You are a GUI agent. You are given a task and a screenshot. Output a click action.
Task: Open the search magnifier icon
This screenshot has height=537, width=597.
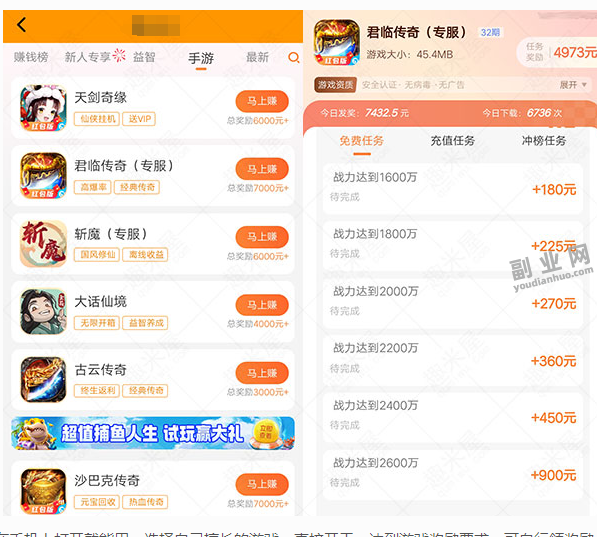pyautogui.click(x=294, y=58)
